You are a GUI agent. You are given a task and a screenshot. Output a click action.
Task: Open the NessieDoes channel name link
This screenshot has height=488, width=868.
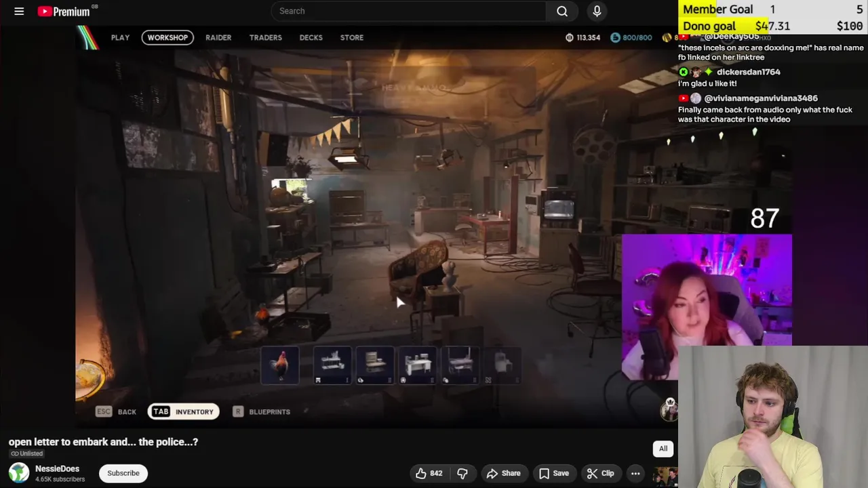tap(57, 468)
